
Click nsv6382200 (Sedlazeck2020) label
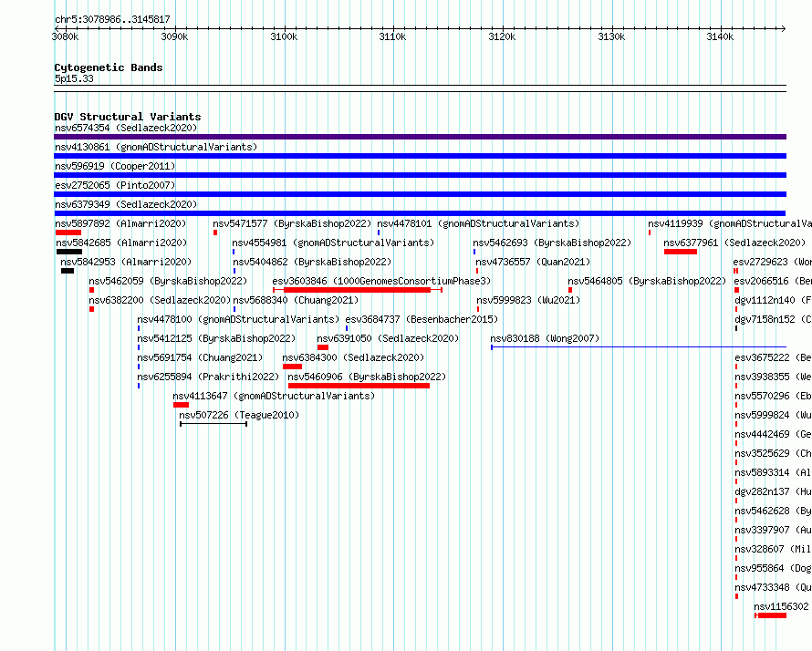160,300
